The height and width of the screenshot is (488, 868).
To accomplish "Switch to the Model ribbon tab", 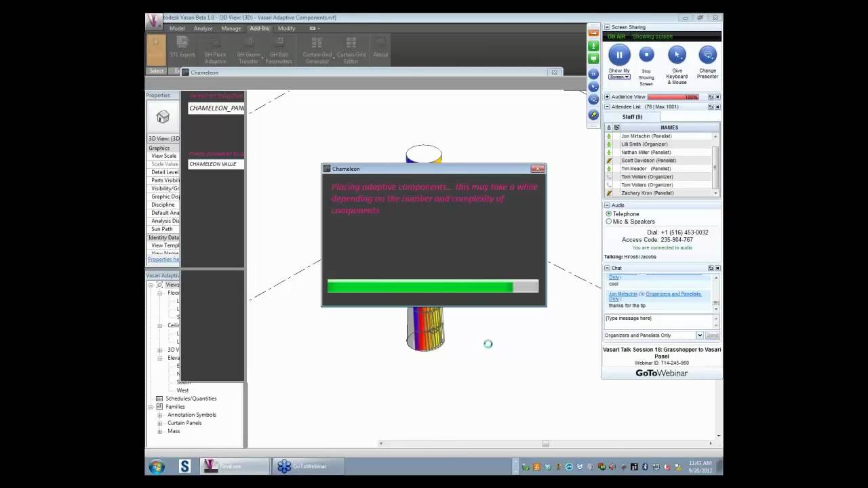I will coord(177,28).
